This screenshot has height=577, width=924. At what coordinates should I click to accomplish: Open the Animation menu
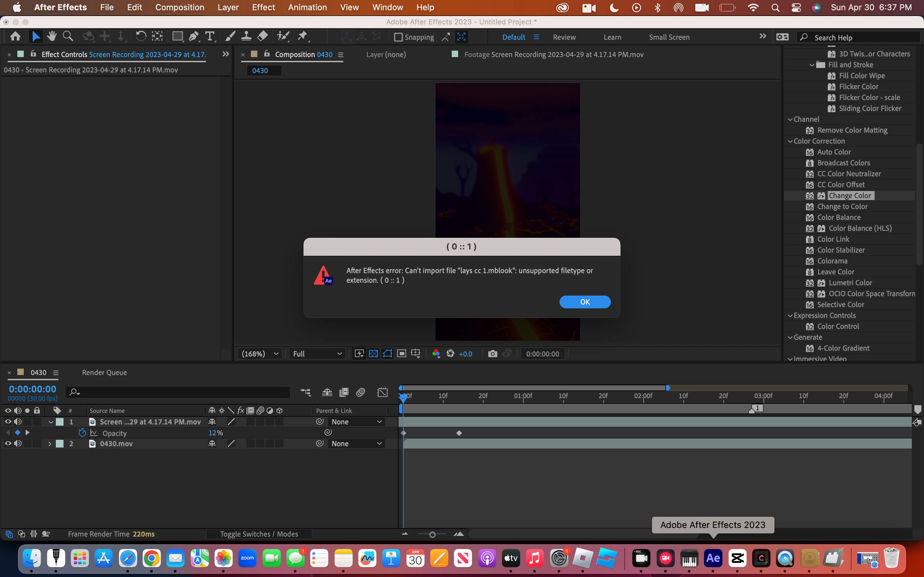coord(307,7)
